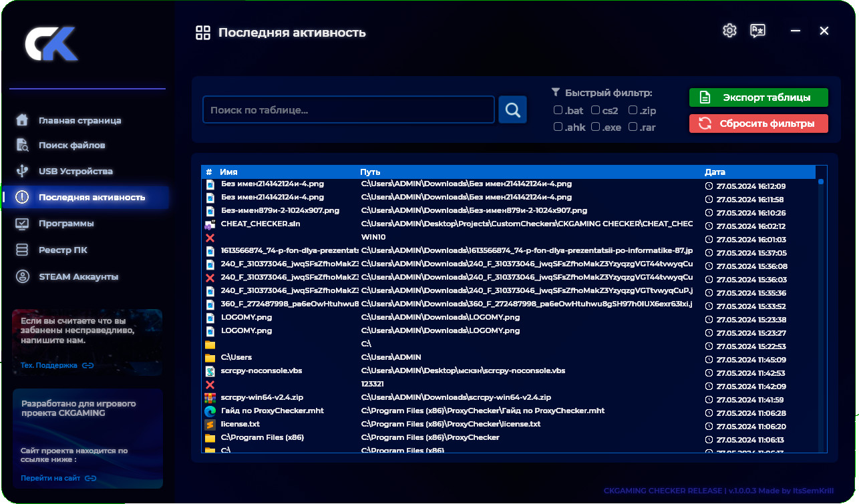Click the language translation icon
The width and height of the screenshot is (859, 504).
click(757, 31)
